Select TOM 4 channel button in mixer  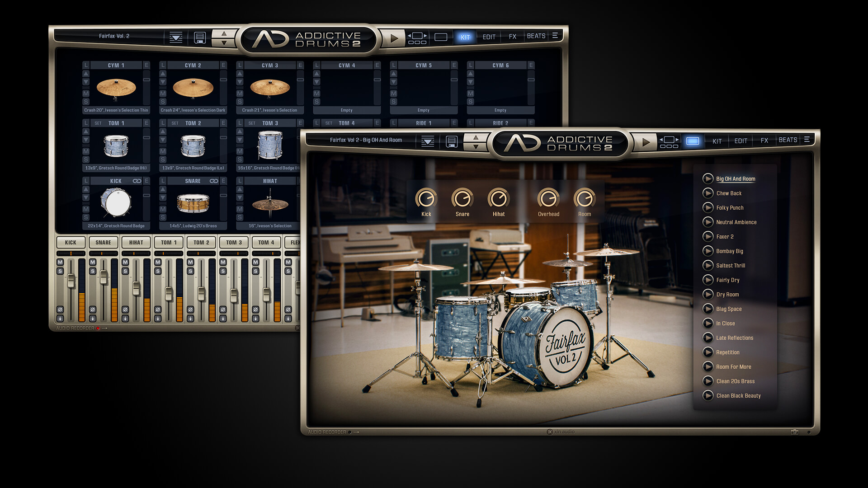coord(266,243)
